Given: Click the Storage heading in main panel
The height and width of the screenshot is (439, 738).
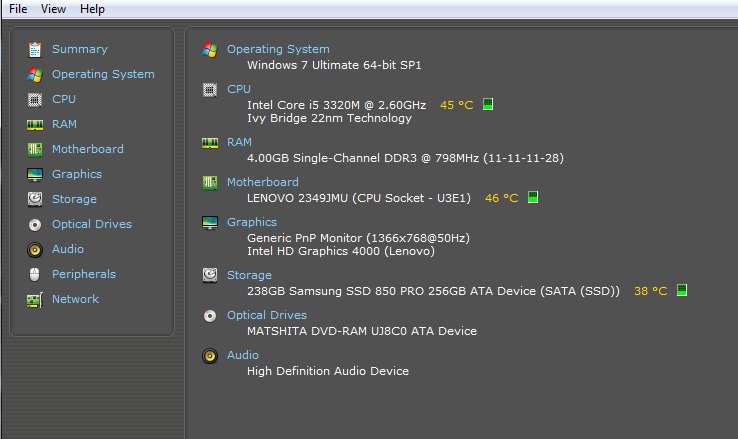Looking at the screenshot, I should click(x=249, y=275).
